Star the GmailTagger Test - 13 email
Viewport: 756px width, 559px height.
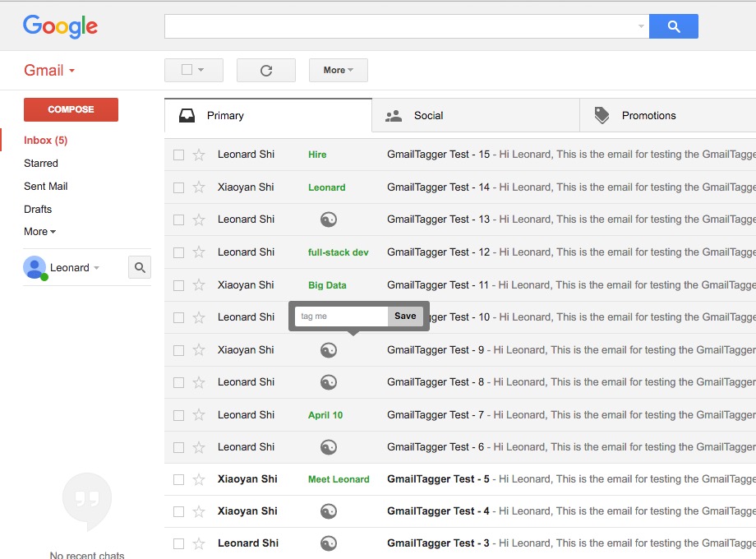199,219
